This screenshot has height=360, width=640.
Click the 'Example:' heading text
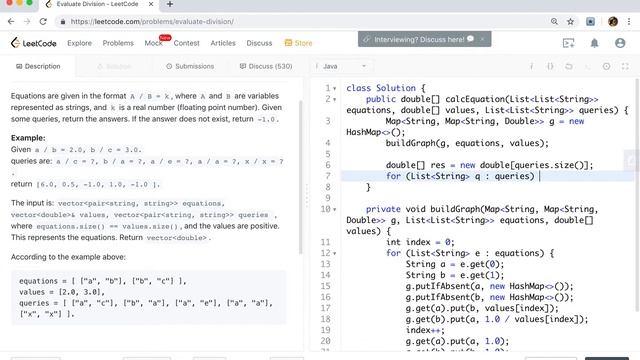click(x=28, y=138)
